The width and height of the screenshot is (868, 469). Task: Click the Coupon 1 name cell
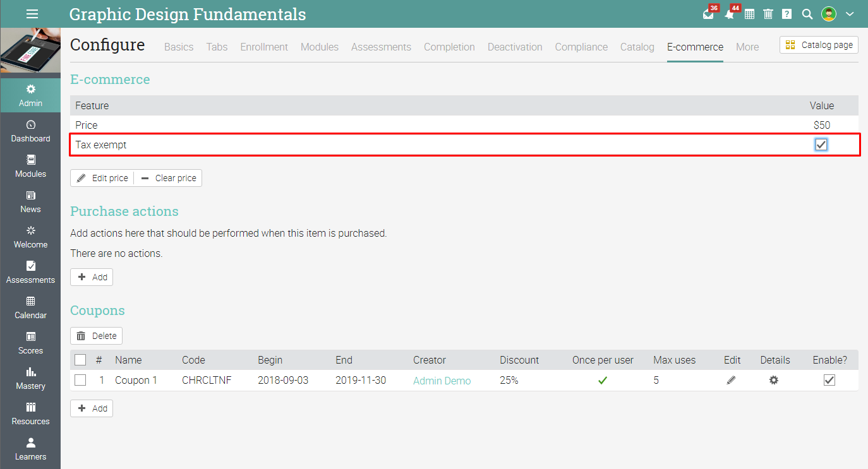point(136,380)
